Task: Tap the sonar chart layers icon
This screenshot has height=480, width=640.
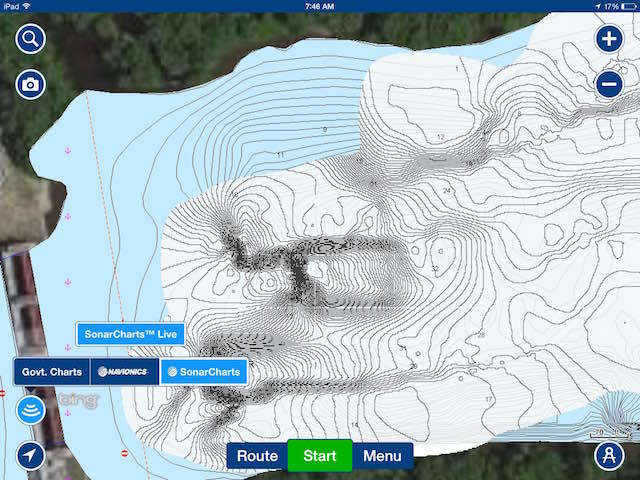Action: (31, 410)
